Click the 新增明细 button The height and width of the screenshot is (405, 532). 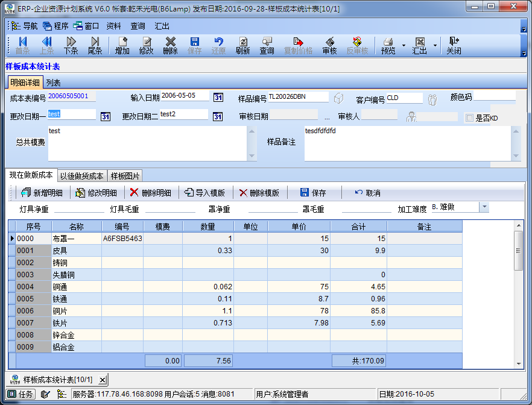tap(42, 193)
